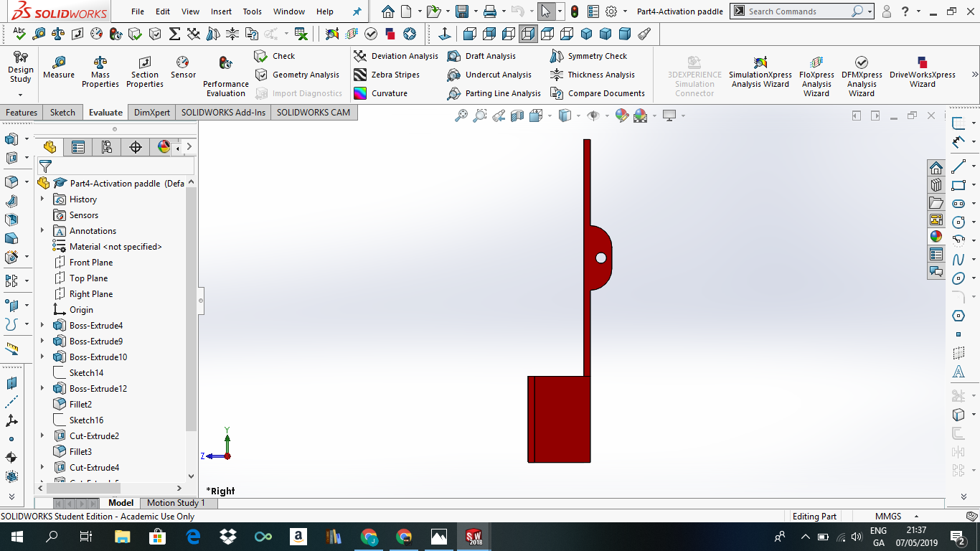980x551 pixels.
Task: Expand Boss-Extrude10 feature
Action: 42,357
